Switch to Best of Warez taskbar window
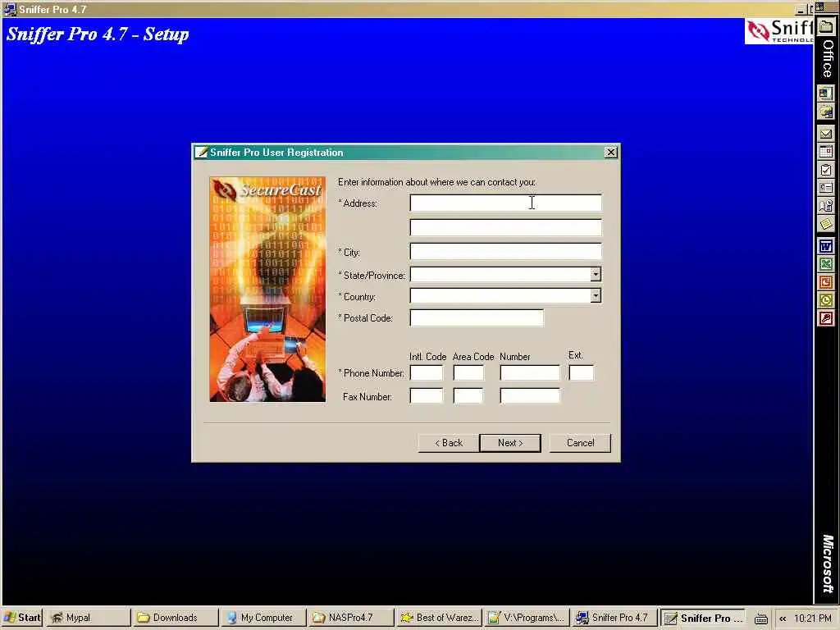 tap(439, 618)
